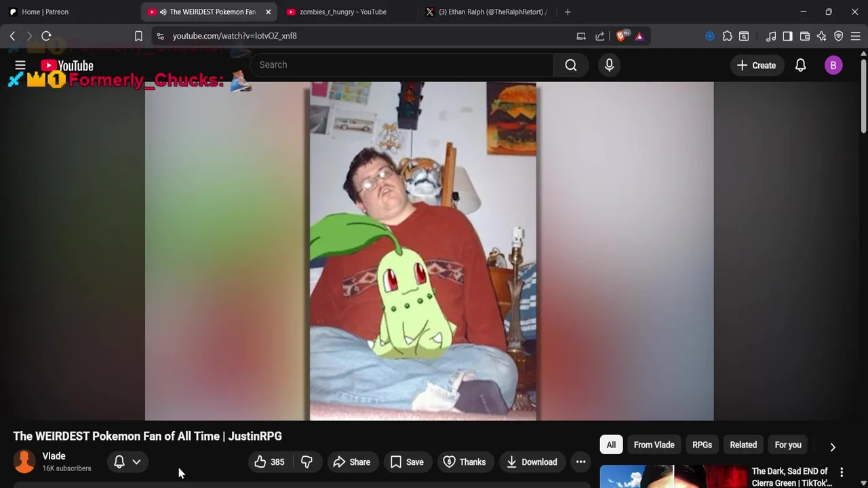Click the browser share icon in address bar
The image size is (868, 488).
coord(600,36)
